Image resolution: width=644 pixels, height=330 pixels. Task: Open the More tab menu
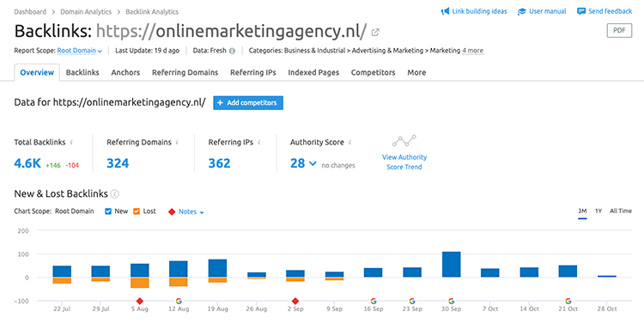(x=416, y=73)
